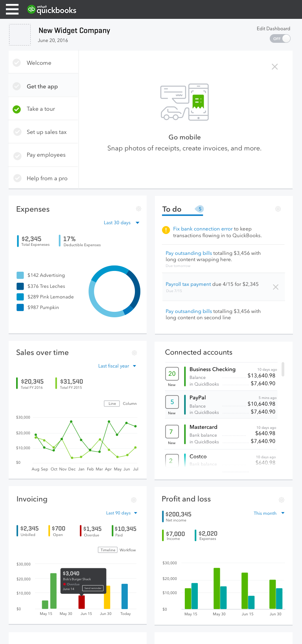Screen dimensions: 302x644
Task: Click the $987 Pumpkin color swatch
Action: coord(20,307)
